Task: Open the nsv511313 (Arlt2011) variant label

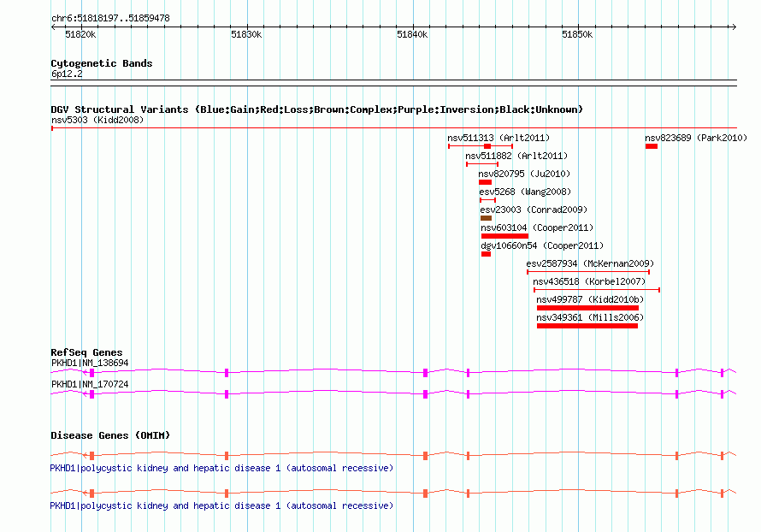Action: (498, 138)
